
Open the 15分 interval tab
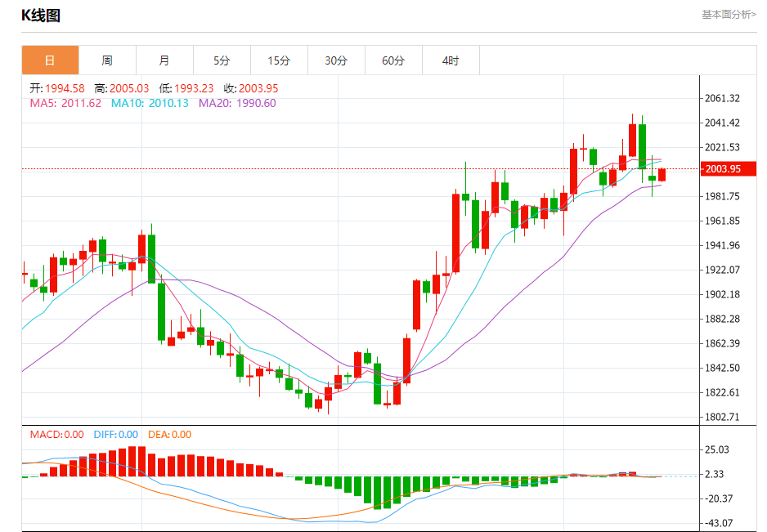click(279, 60)
